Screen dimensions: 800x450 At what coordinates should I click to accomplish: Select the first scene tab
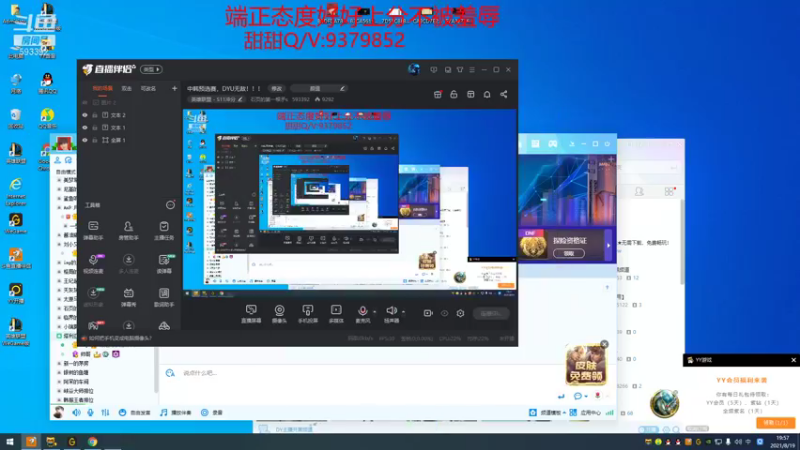pos(103,89)
